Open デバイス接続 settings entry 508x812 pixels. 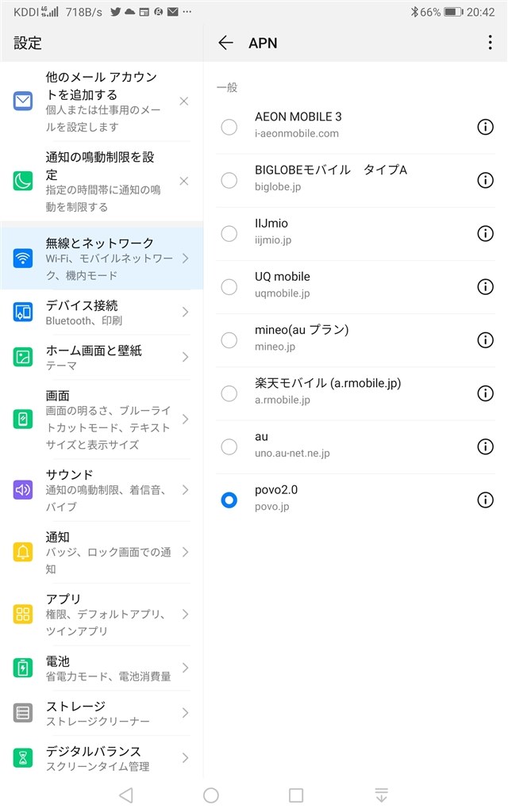coord(102,312)
